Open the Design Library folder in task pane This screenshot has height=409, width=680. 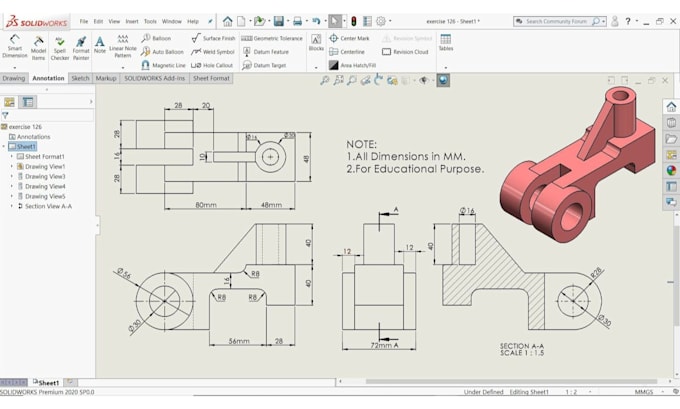pos(671,139)
